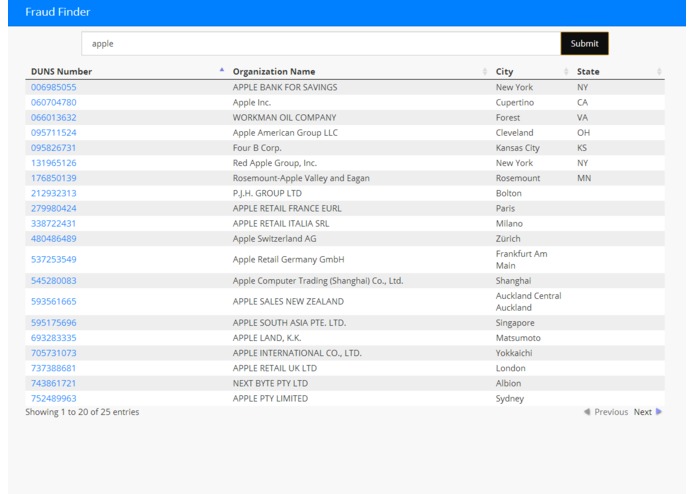Select APPLE SOUTH ASIA PTE. LTD. cell

289,323
